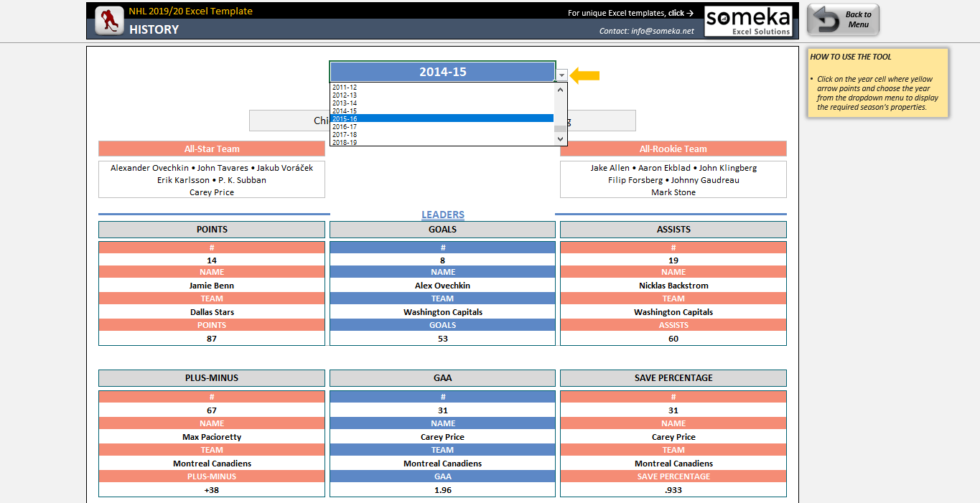Screen dimensions: 980x503
Task: Click the Someka Excel Solutions logo
Action: pos(748,20)
